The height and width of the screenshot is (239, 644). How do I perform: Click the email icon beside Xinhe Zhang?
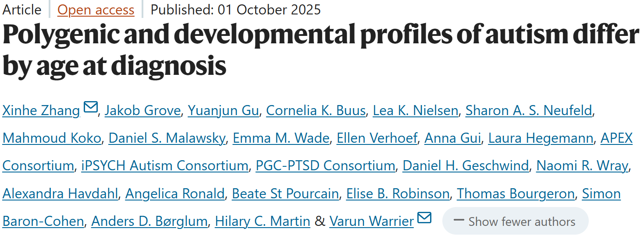tap(90, 107)
